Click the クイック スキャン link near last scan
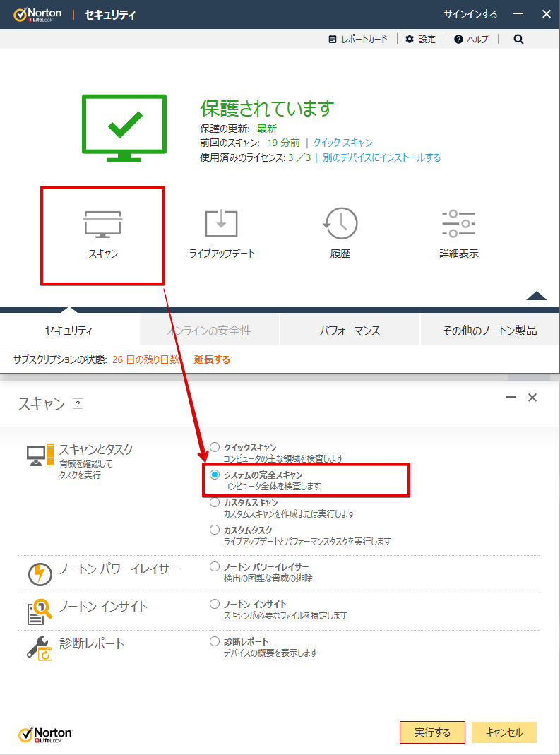Image resolution: width=560 pixels, height=755 pixels. pyautogui.click(x=342, y=143)
